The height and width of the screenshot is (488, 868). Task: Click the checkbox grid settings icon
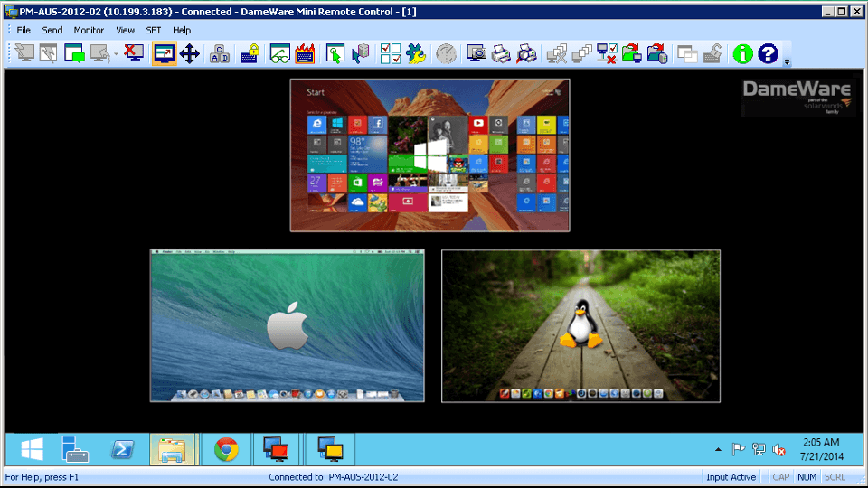391,54
